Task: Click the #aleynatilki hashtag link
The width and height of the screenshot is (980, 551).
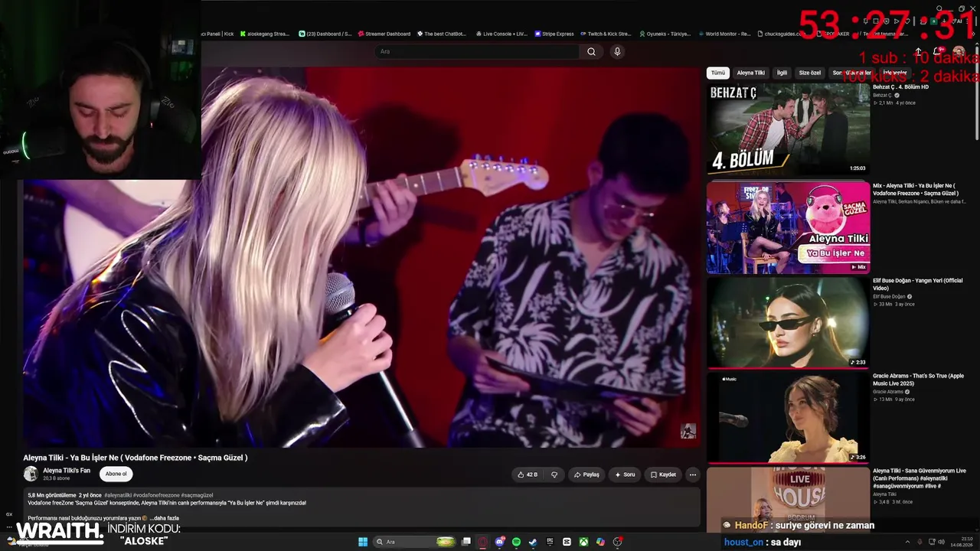Action: 118,495
